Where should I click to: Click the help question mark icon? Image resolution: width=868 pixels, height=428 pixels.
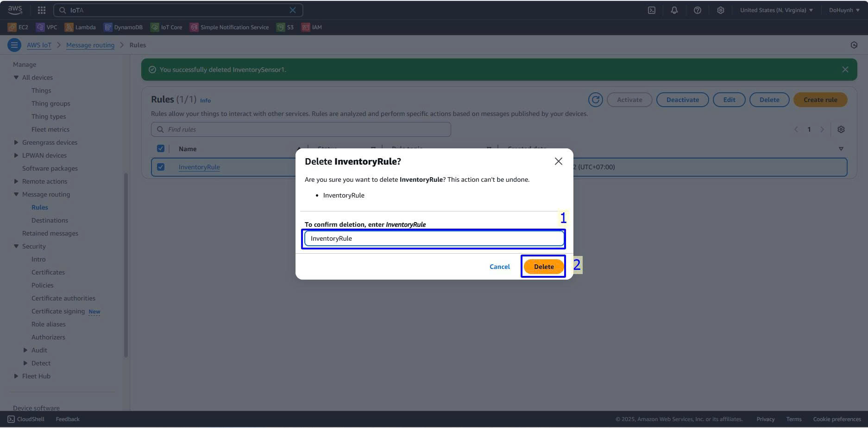(x=697, y=10)
